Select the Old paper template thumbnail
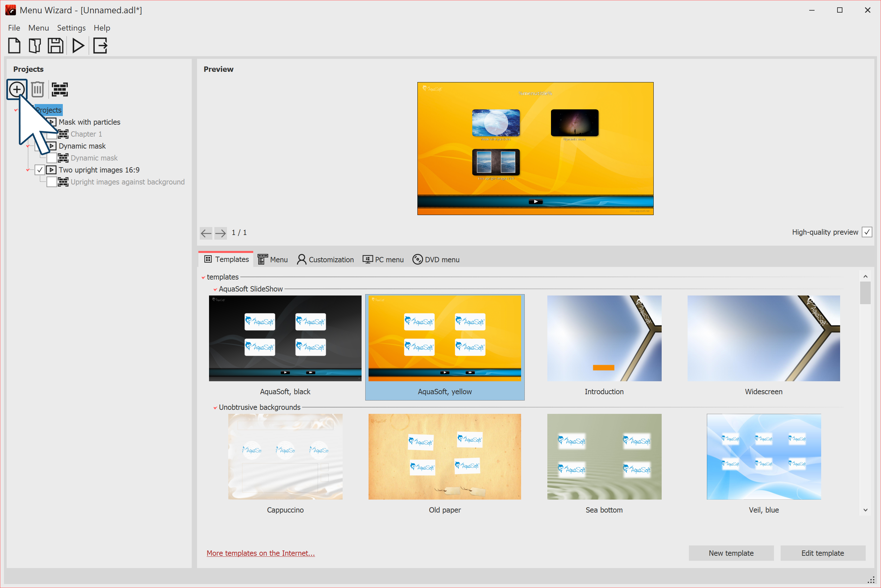Viewport: 881px width, 588px height. tap(445, 456)
